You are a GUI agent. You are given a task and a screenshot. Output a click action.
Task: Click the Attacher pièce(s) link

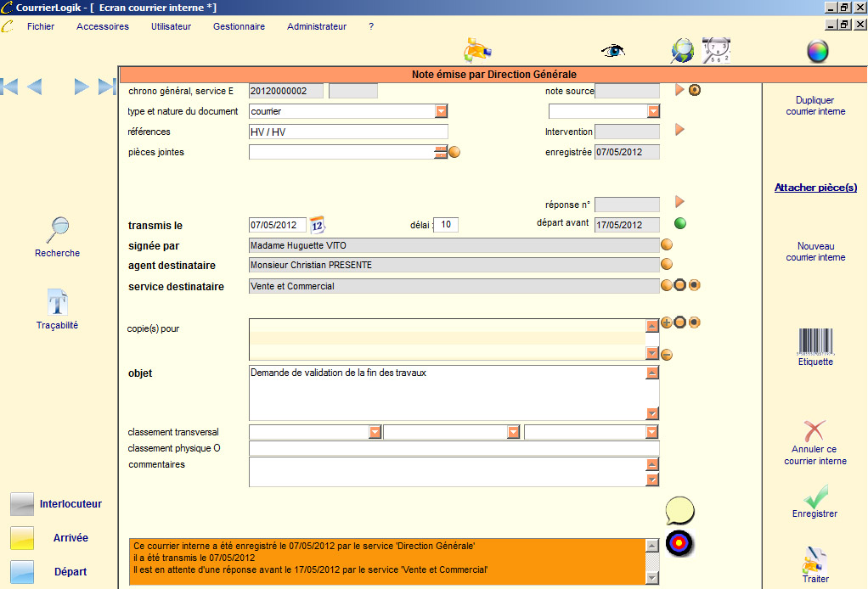coord(814,188)
